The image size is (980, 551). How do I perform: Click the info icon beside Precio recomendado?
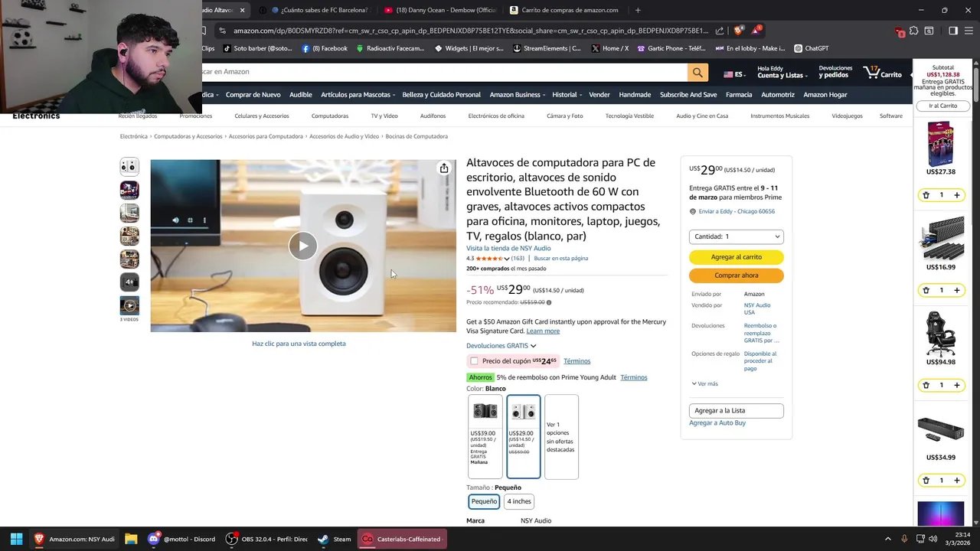pos(549,302)
